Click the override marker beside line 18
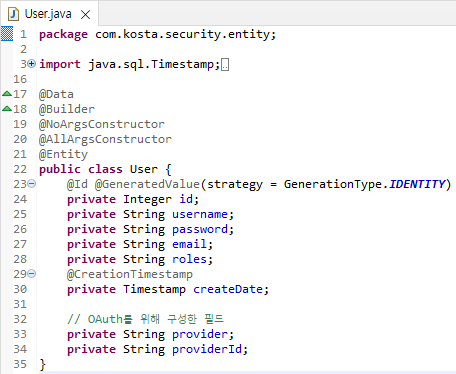 [x=7, y=109]
